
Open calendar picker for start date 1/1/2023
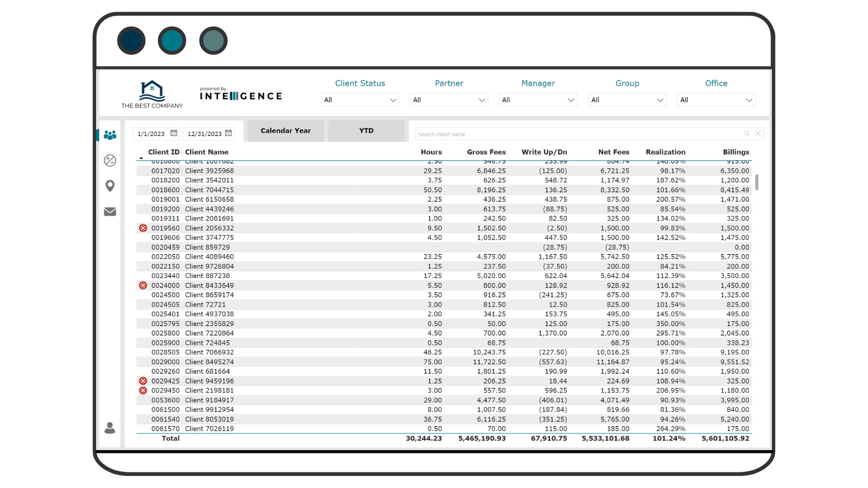pyautogui.click(x=174, y=134)
